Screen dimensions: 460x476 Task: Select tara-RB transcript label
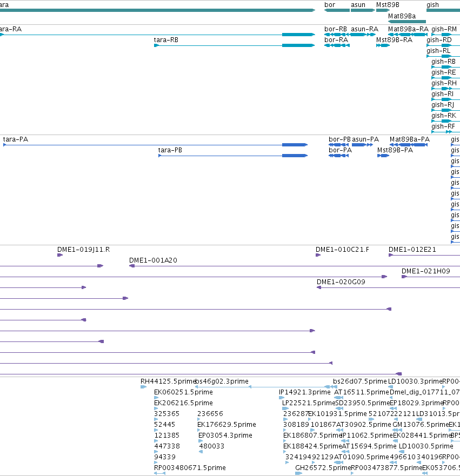(166, 40)
